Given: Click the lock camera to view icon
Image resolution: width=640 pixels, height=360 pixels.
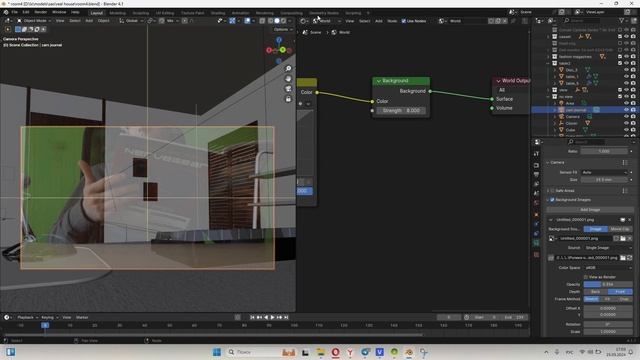Looking at the screenshot, I should click(x=288, y=99).
